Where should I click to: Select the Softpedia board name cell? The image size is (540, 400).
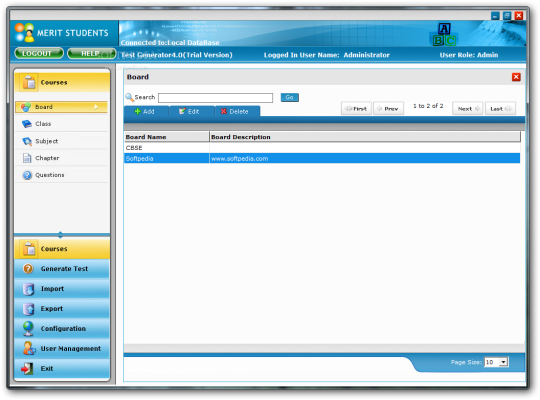(x=167, y=158)
